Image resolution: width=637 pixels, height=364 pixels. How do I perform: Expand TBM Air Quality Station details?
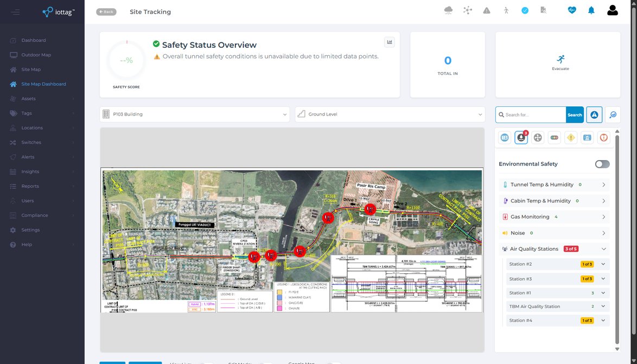(x=558, y=306)
